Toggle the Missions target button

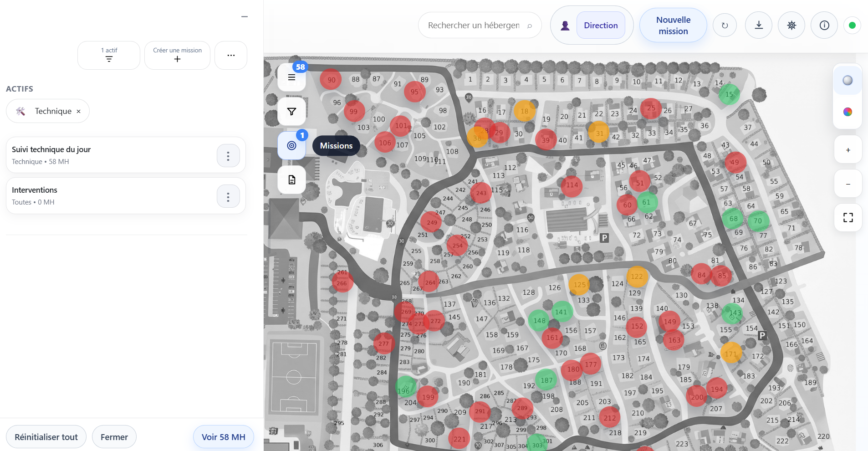point(291,145)
